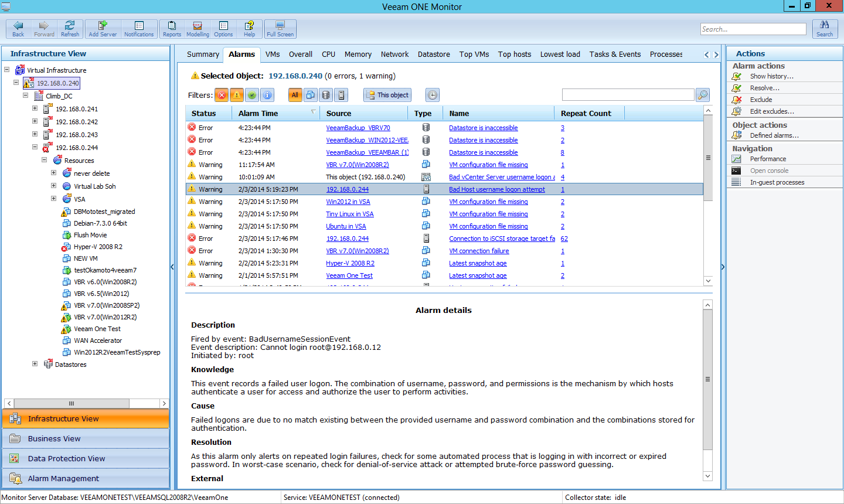Select Virtual Infrastructure root node
Viewport: 844px width, 504px height.
tap(56, 70)
